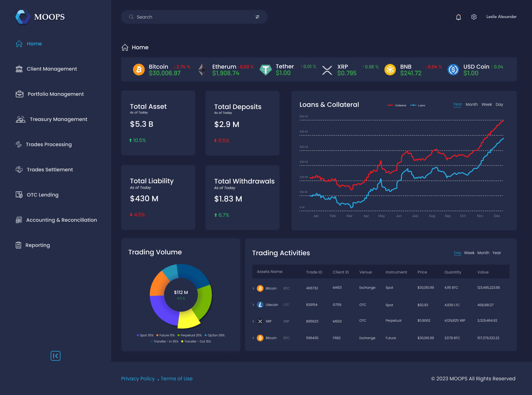The height and width of the screenshot is (395, 532).
Task: Click the Treasury Management sidebar icon
Action: [x=21, y=119]
